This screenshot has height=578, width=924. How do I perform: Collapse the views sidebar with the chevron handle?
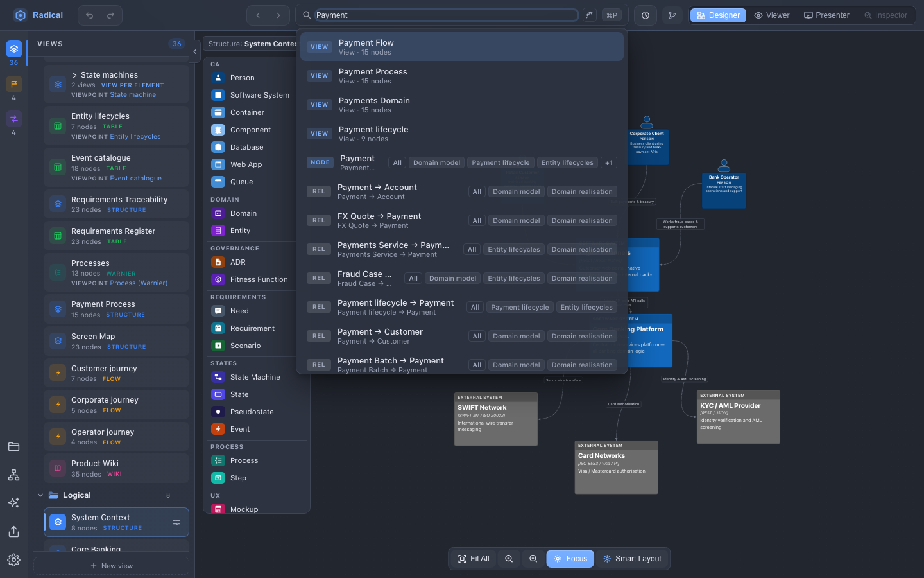point(195,52)
